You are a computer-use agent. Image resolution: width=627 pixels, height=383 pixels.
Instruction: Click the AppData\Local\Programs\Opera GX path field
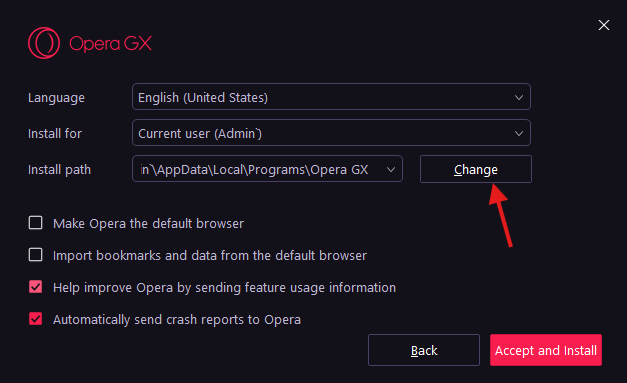[267, 169]
